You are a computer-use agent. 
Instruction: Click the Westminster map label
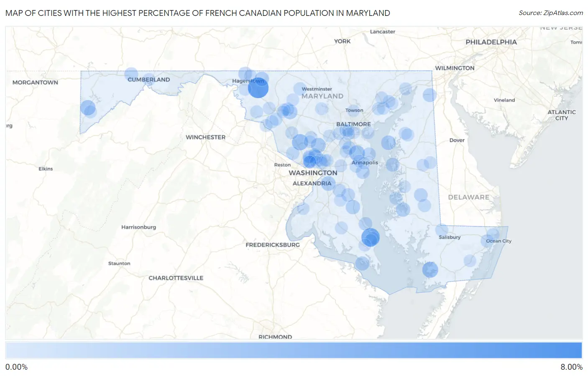click(317, 89)
